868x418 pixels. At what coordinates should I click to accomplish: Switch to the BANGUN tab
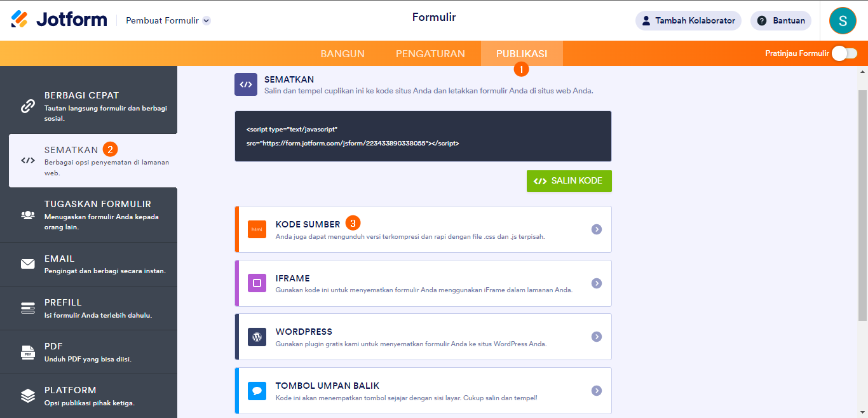pos(342,53)
